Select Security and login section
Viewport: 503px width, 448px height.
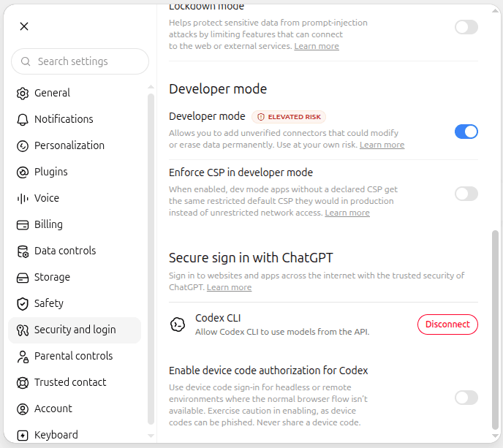(x=75, y=330)
